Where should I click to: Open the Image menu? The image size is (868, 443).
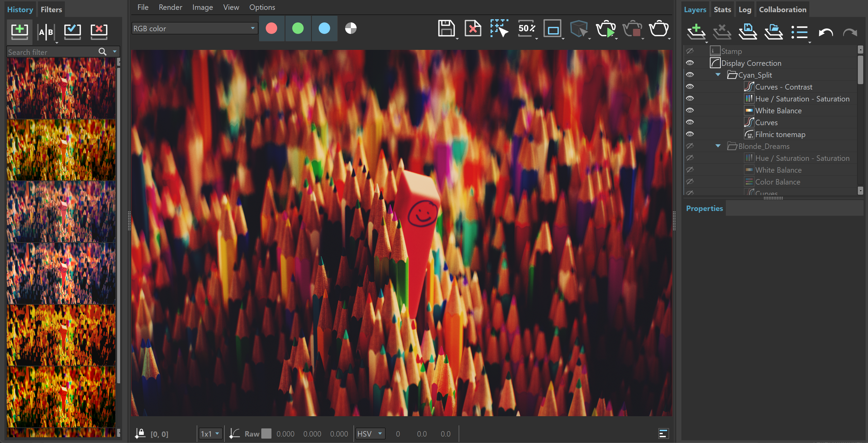pyautogui.click(x=203, y=7)
